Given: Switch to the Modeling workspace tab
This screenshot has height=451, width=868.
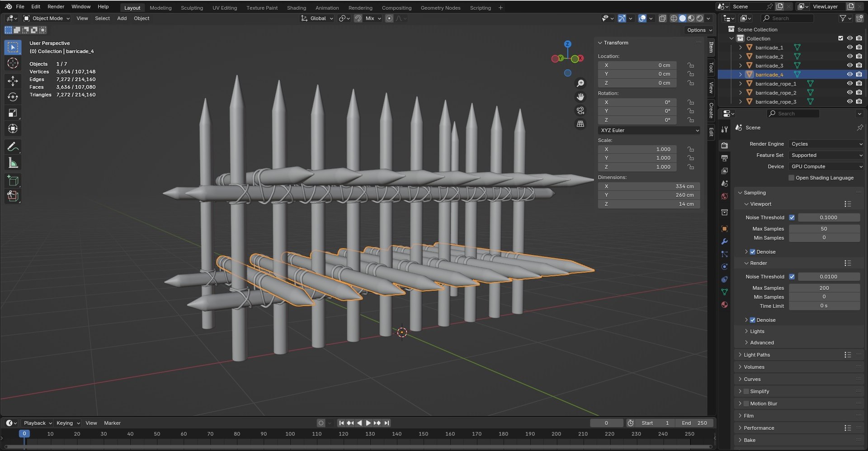Looking at the screenshot, I should (160, 8).
